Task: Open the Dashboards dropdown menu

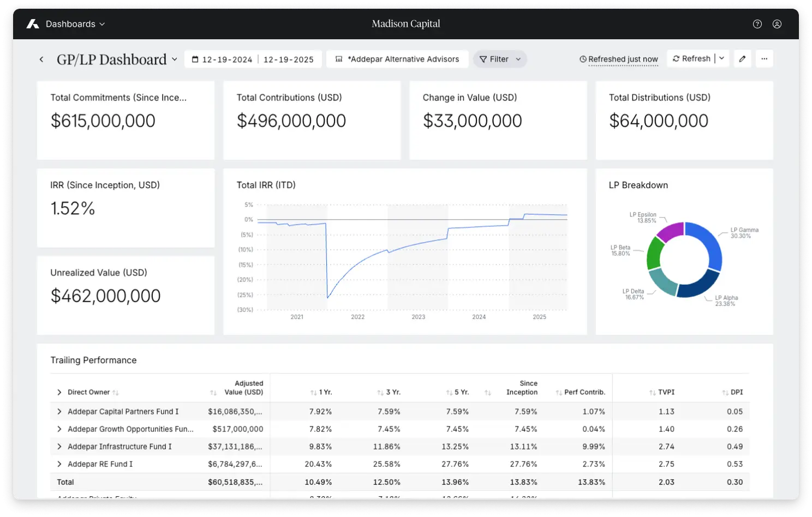Action: click(x=75, y=24)
